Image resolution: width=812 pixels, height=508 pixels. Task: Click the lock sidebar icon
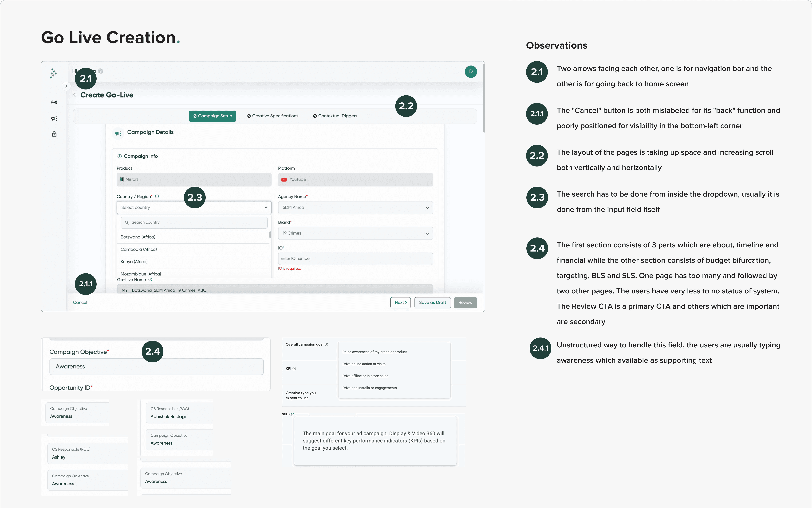(54, 134)
